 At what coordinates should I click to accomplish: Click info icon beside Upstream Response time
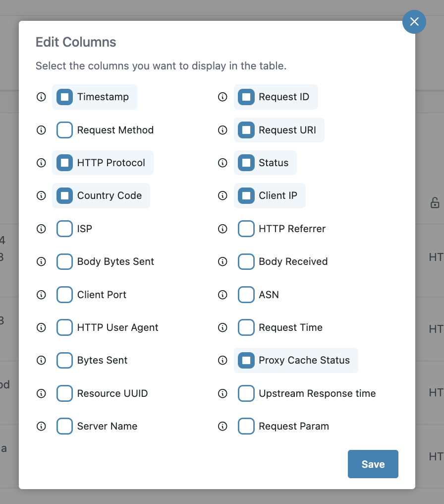[223, 393]
